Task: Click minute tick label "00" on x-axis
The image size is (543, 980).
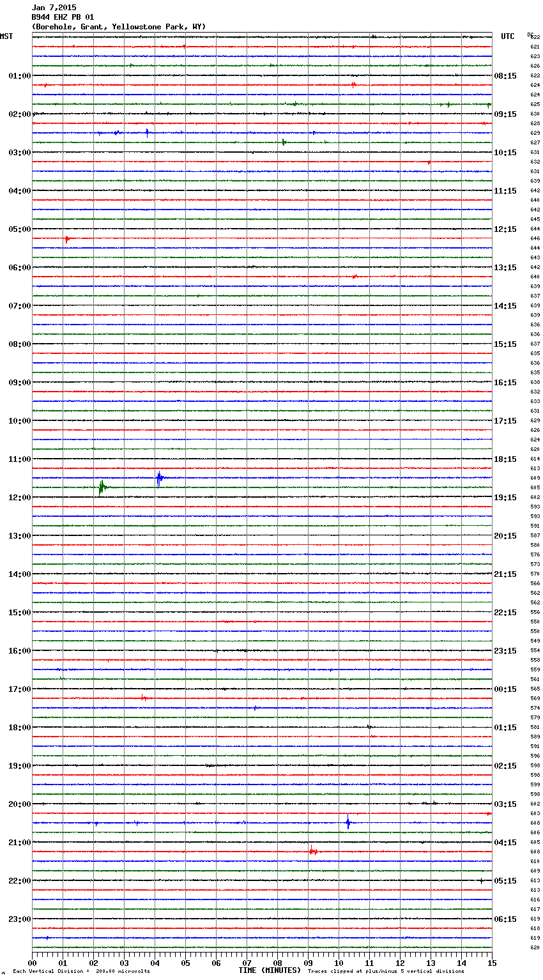Action: (x=32, y=963)
